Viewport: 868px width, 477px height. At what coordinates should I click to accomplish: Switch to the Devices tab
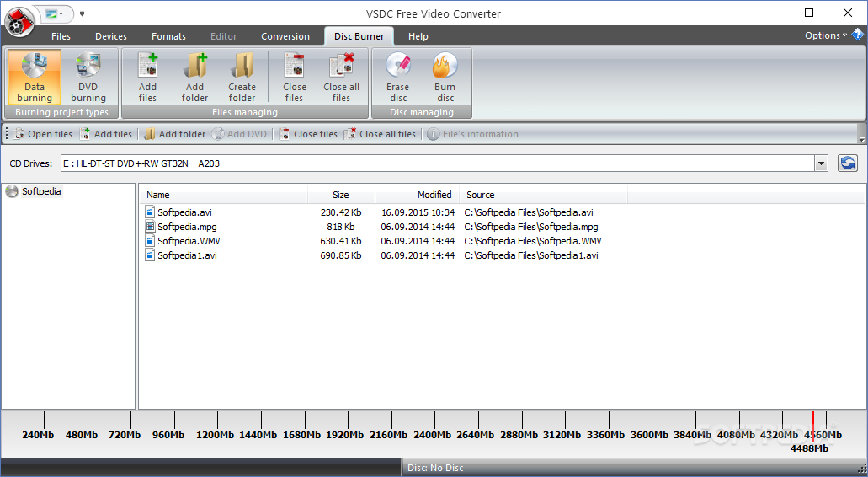point(111,36)
